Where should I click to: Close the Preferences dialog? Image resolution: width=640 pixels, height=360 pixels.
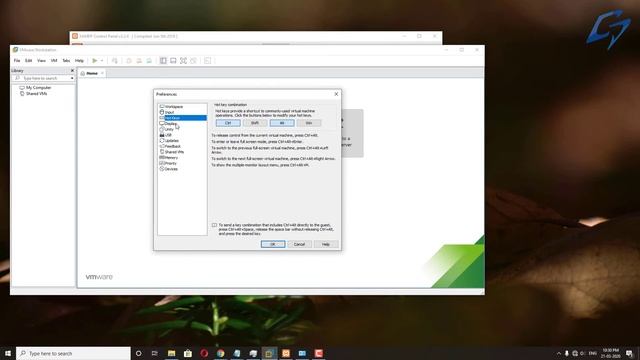tap(336, 94)
